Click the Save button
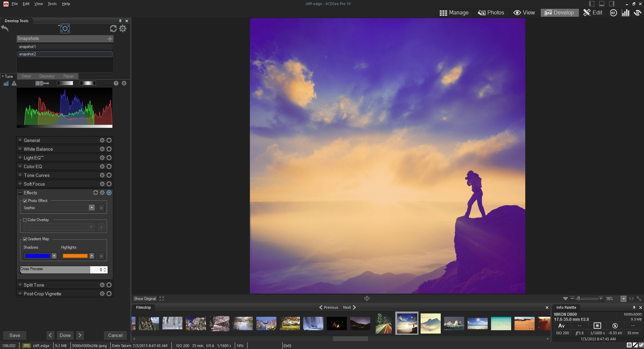644x349 pixels. click(x=15, y=335)
